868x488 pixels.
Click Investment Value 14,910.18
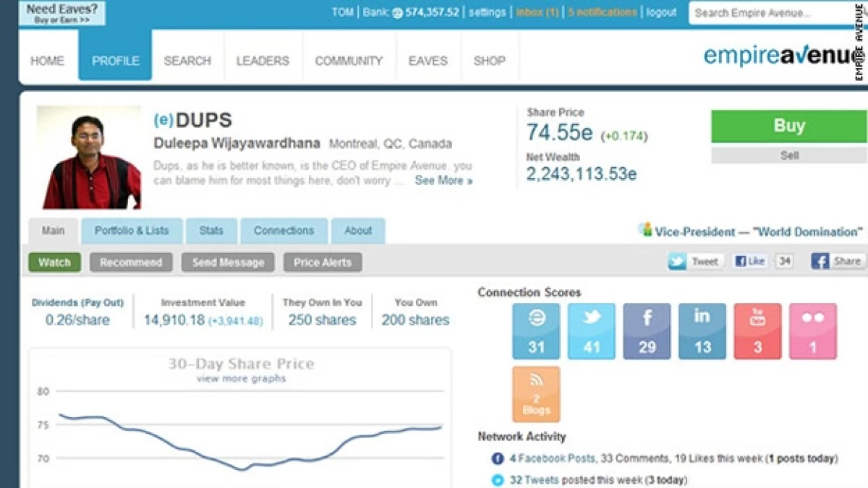pyautogui.click(x=174, y=320)
